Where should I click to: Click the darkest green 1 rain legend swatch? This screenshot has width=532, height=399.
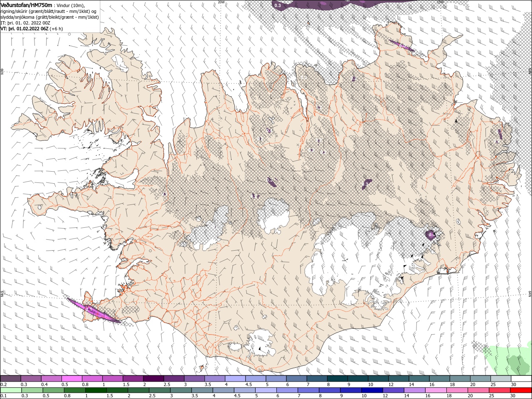pyautogui.click(x=96, y=390)
